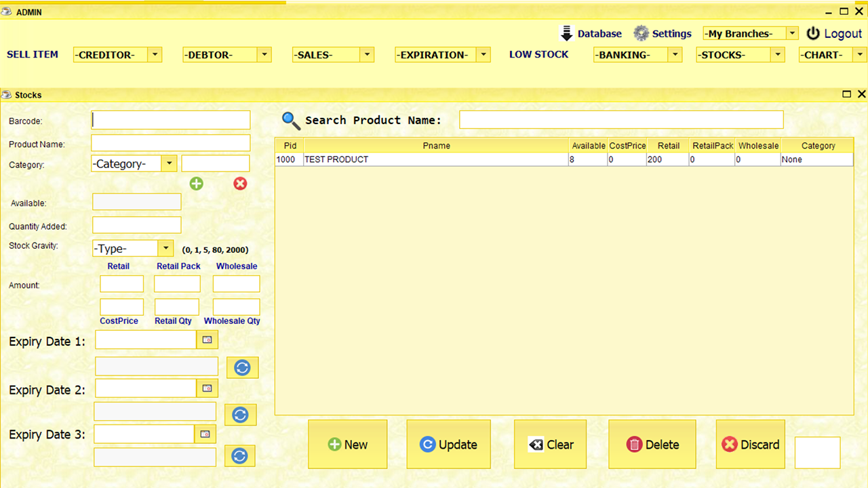Click the search magnifier icon beside Search Product Name
868x488 pixels.
(291, 120)
